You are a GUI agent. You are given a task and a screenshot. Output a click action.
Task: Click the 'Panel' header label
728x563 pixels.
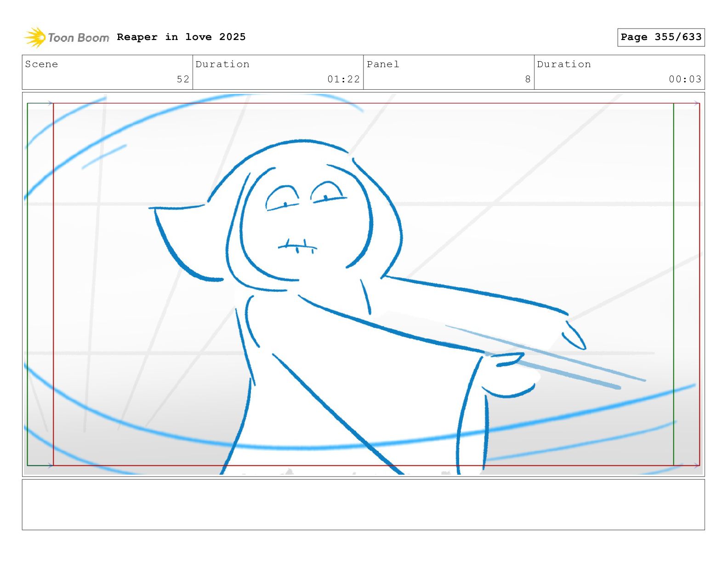coord(383,64)
